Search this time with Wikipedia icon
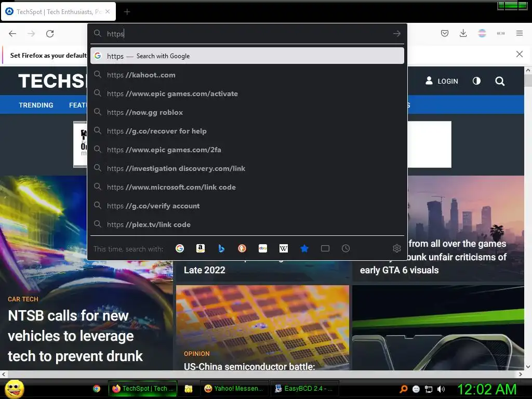 point(284,248)
